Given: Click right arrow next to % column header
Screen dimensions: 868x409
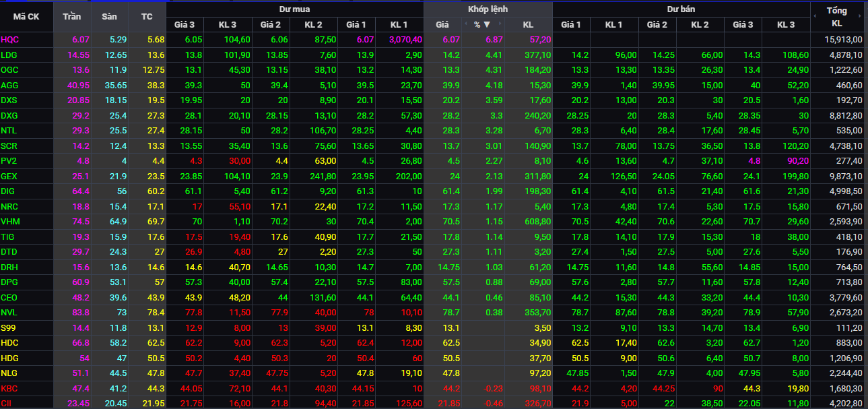Looking at the screenshot, I should coord(500,25).
